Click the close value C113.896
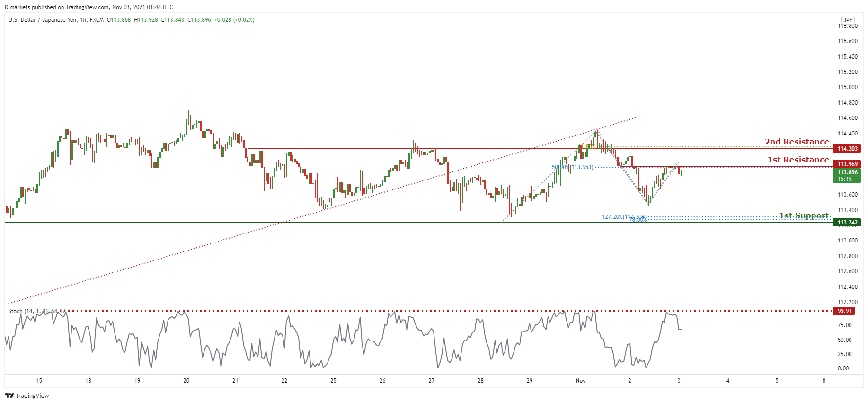The height and width of the screenshot is (404, 868). pyautogui.click(x=199, y=20)
